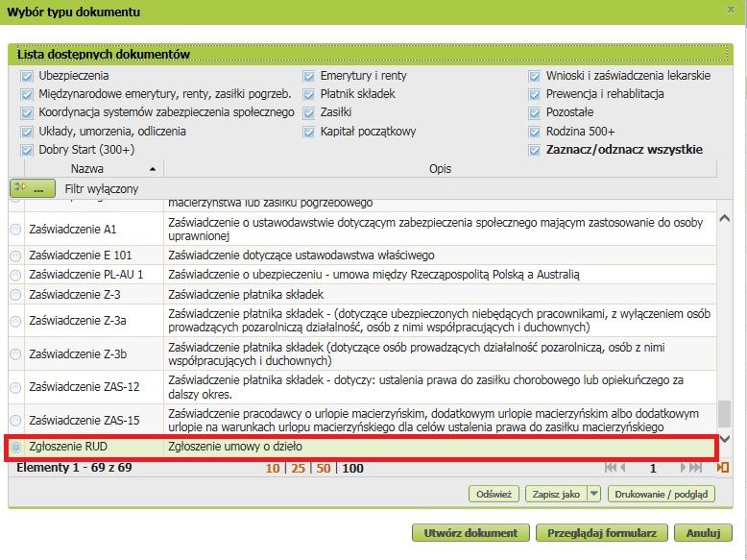Click the Anuluj button
747x560 pixels.
pyautogui.click(x=703, y=533)
